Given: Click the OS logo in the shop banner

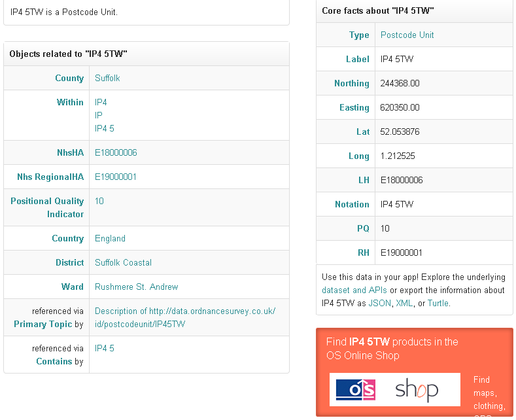Looking at the screenshot, I should pos(356,390).
